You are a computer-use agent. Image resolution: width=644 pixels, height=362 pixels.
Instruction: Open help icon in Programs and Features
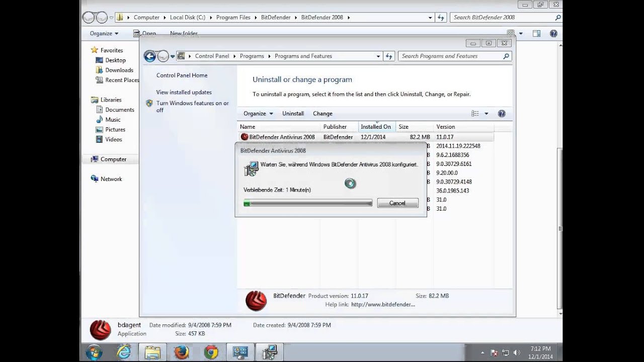click(x=502, y=114)
